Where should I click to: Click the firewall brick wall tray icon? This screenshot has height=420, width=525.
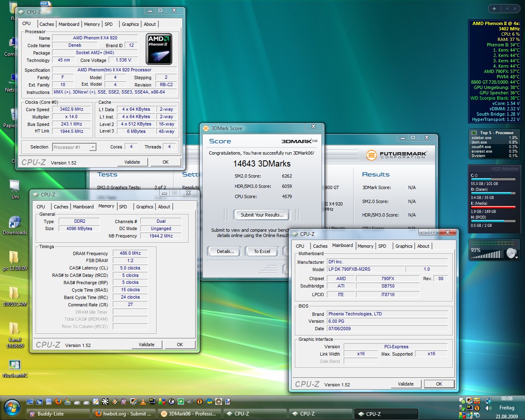click(477, 401)
